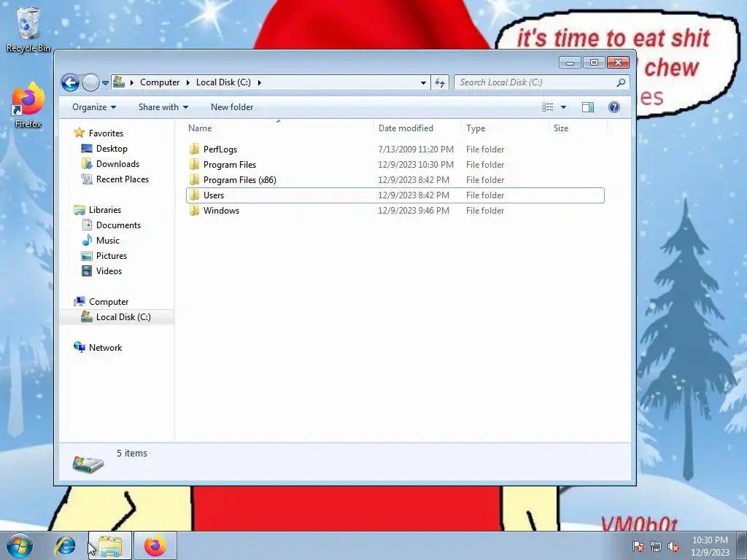Click the 12/9/2023 10:30 PM date cell
This screenshot has width=747, height=560.
(x=415, y=164)
